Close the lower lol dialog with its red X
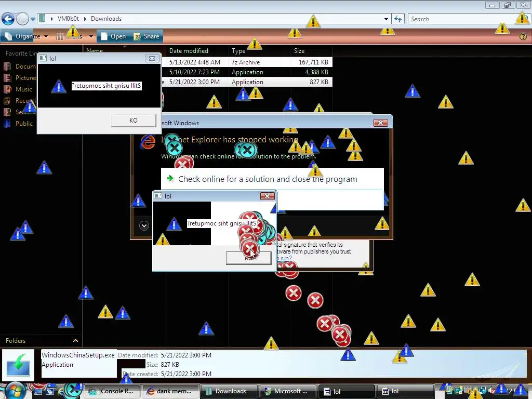The image size is (532, 399). [x=268, y=196]
